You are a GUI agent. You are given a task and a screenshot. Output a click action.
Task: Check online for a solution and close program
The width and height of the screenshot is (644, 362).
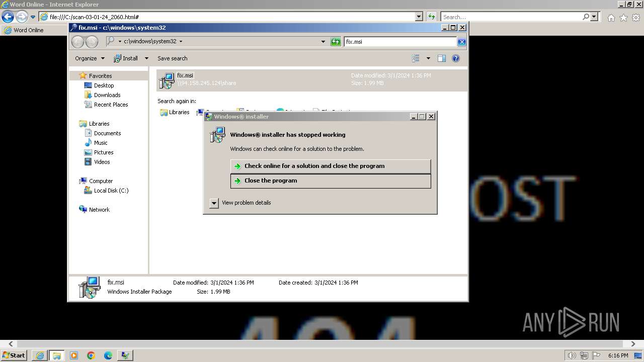[x=331, y=166]
